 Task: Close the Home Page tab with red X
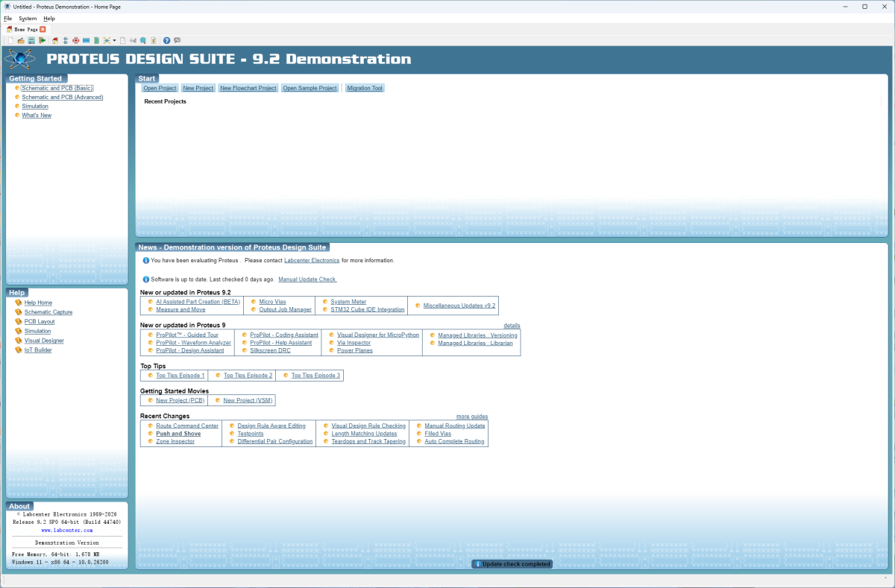click(43, 29)
